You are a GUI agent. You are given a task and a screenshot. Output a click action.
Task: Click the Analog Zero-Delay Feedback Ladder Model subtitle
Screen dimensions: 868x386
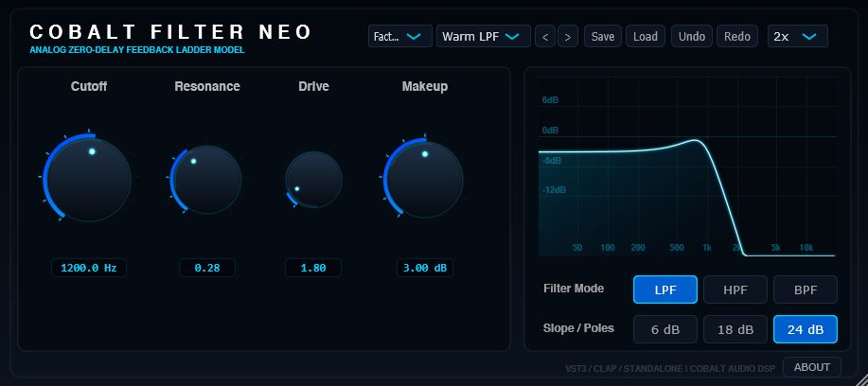coord(136,50)
